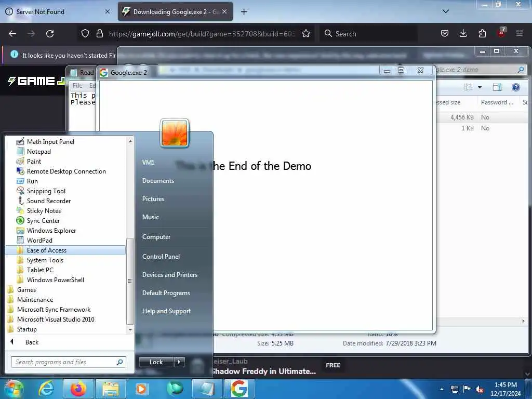The width and height of the screenshot is (532, 399).
Task: Open Internet Explorer from taskbar
Action: pyautogui.click(x=46, y=389)
